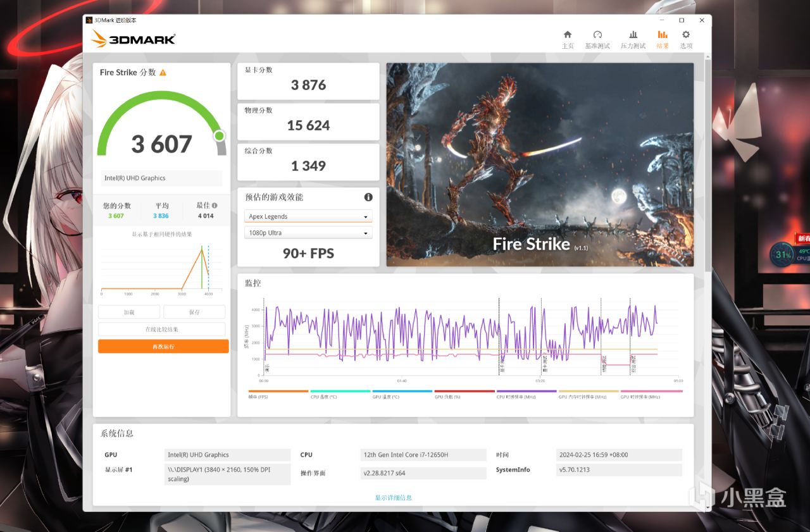
Task: Click the 加载 load button
Action: click(129, 312)
